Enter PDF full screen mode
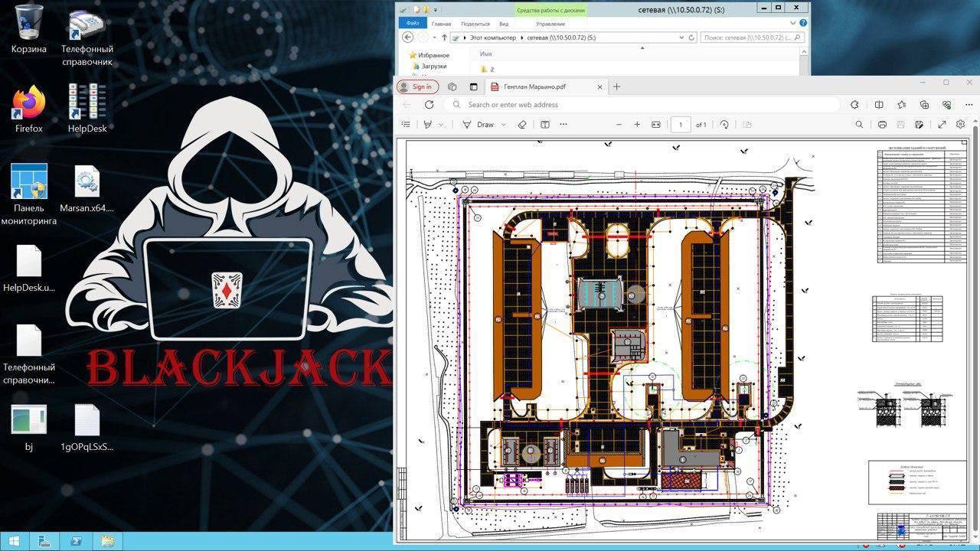Screen dimensions: 980x551 (942, 125)
